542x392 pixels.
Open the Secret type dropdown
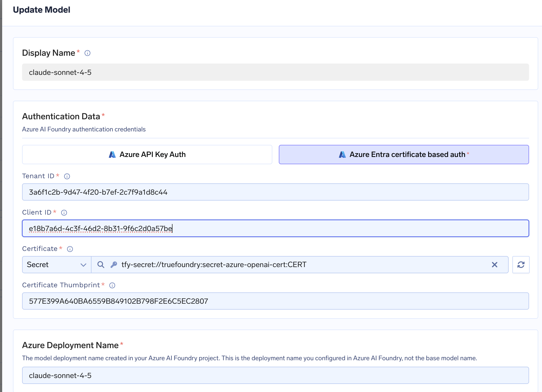coord(56,265)
